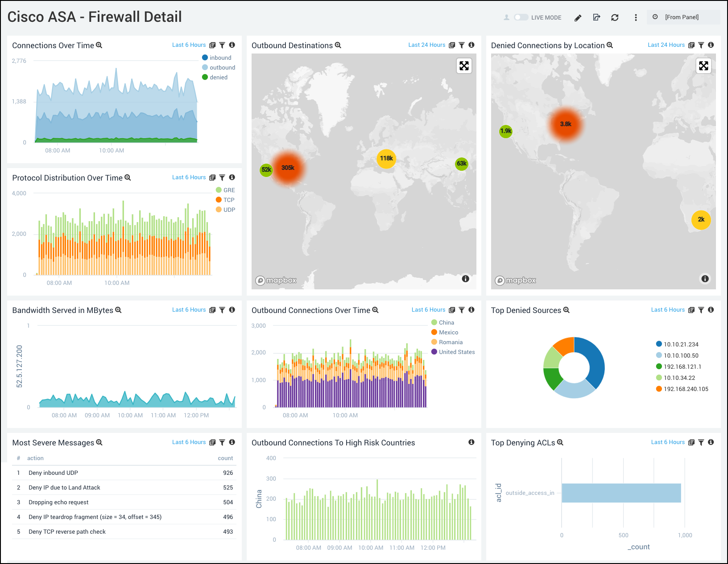728x564 pixels.
Task: Expand the Outbound Destinations map to fullscreen
Action: (x=464, y=66)
